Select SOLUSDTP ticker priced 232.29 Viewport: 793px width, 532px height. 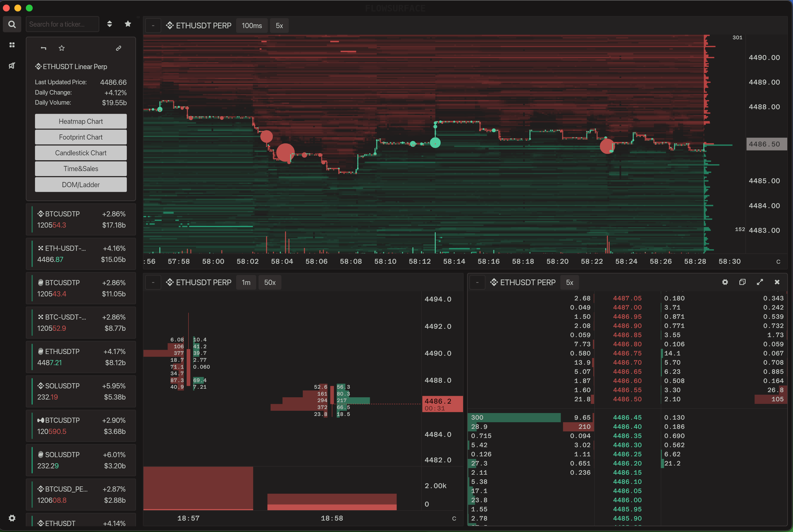[x=81, y=460]
